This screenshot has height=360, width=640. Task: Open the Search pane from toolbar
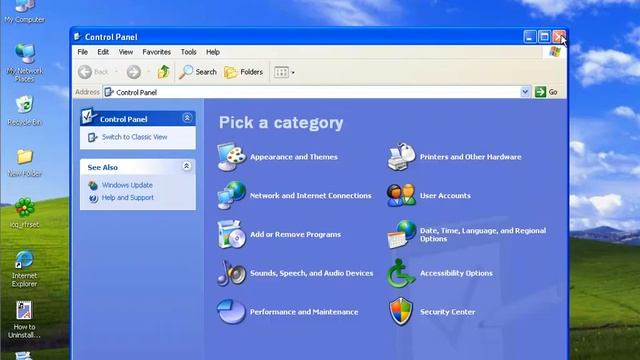pyautogui.click(x=198, y=72)
